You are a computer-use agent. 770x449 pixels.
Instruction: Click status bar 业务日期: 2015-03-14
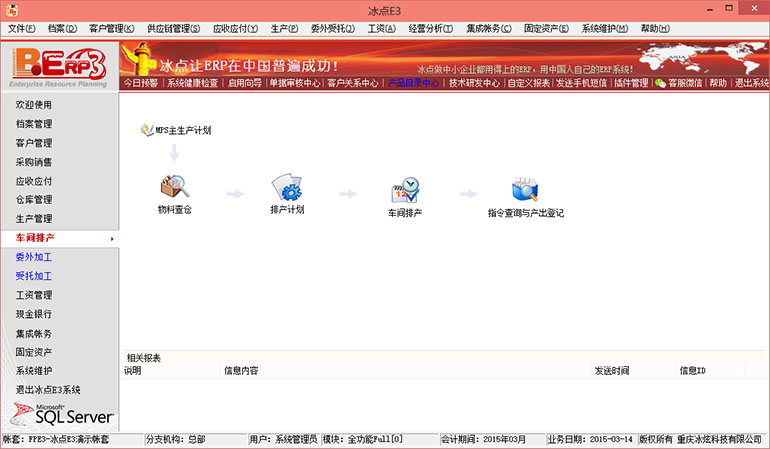(590, 439)
